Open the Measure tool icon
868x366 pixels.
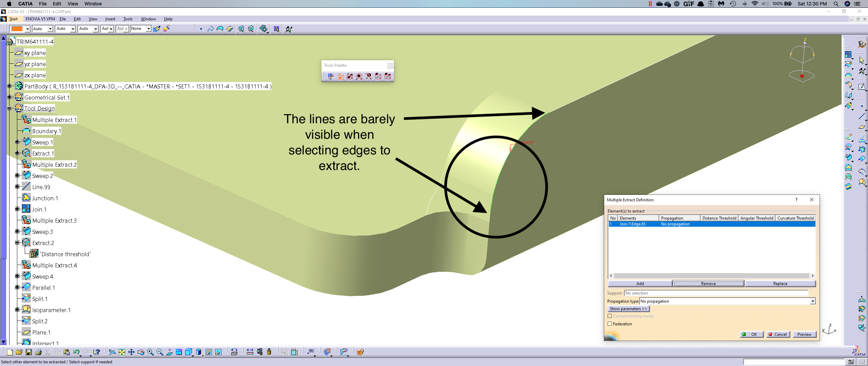pos(250,352)
